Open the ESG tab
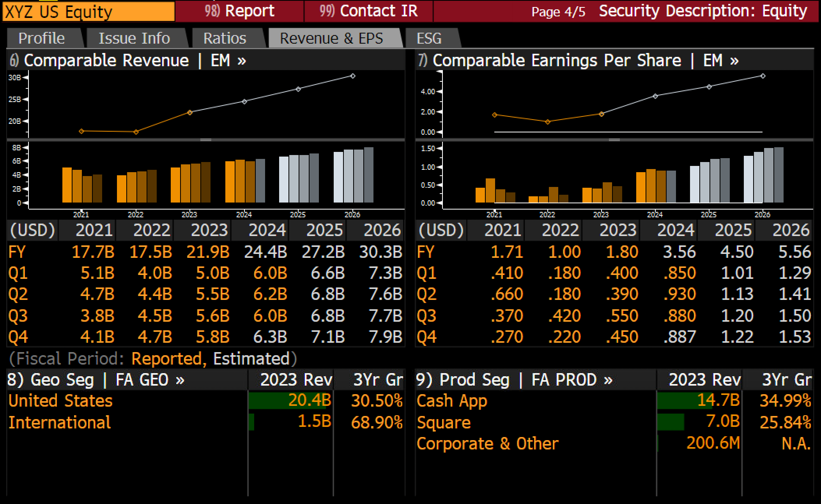The image size is (821, 504). click(x=429, y=38)
